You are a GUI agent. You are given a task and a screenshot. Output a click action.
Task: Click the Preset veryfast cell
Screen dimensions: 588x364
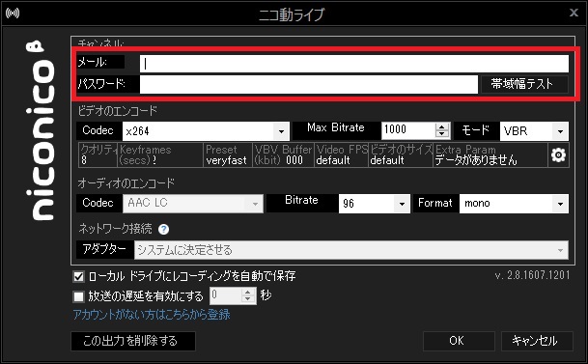click(x=227, y=154)
